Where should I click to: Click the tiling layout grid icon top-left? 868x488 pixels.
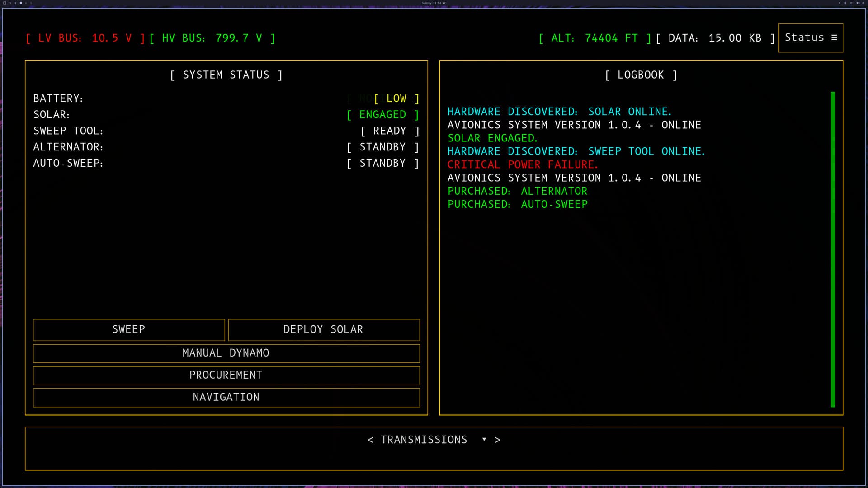(21, 3)
